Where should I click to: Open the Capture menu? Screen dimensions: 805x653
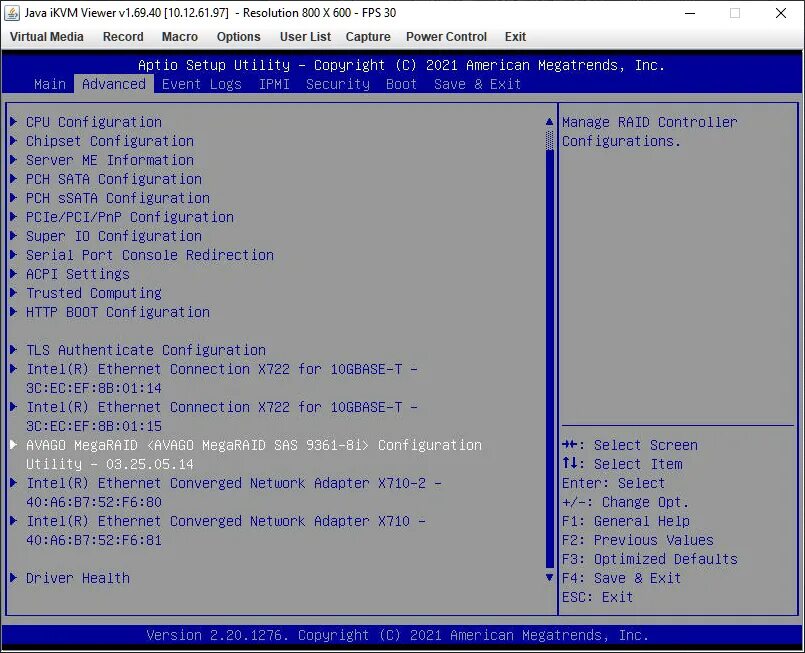tap(368, 37)
